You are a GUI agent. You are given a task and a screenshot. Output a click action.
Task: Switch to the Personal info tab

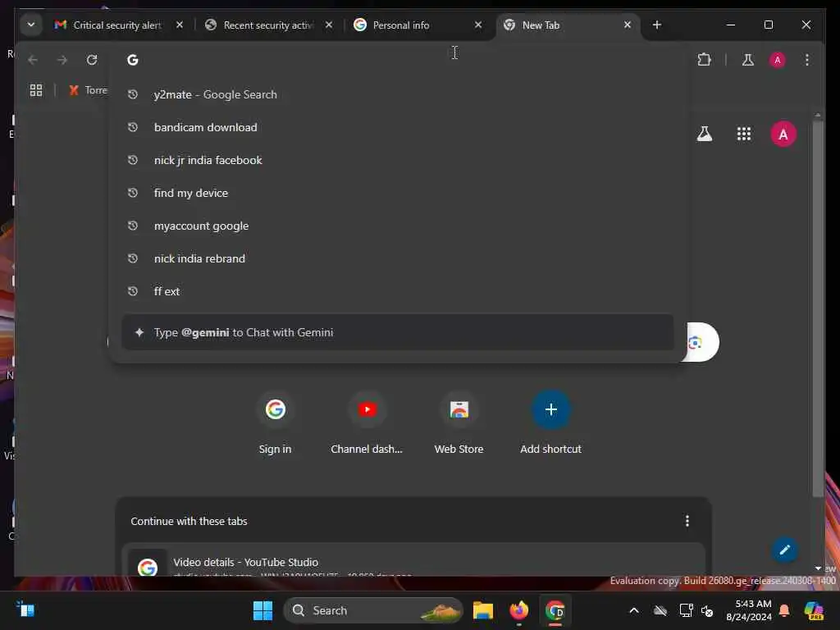click(x=418, y=25)
